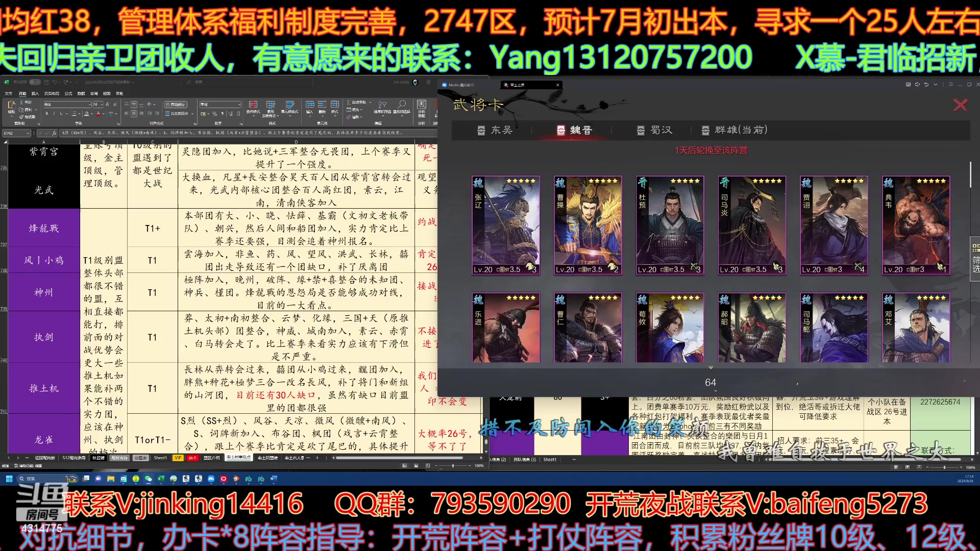
Task: Select the 群雄(当前) faction tab
Action: click(x=734, y=130)
